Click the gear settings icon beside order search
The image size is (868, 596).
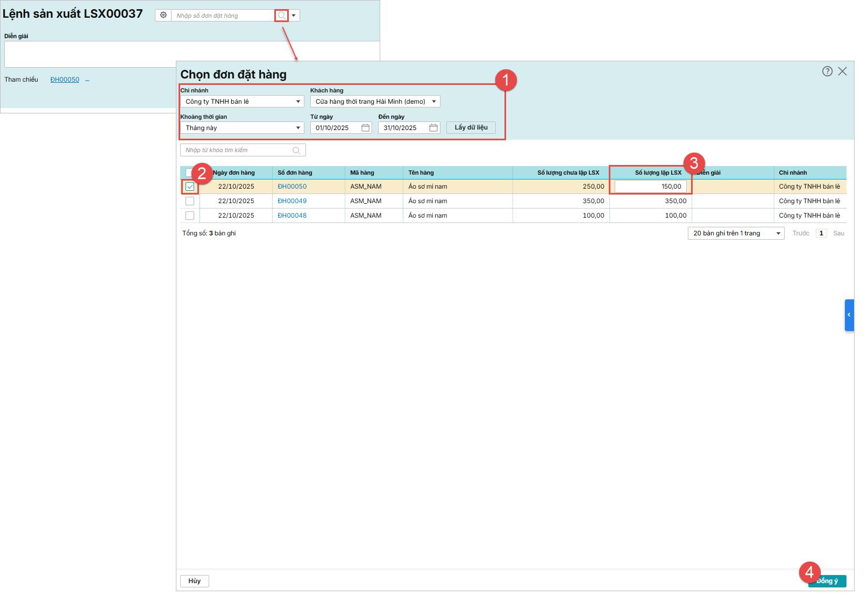point(163,15)
